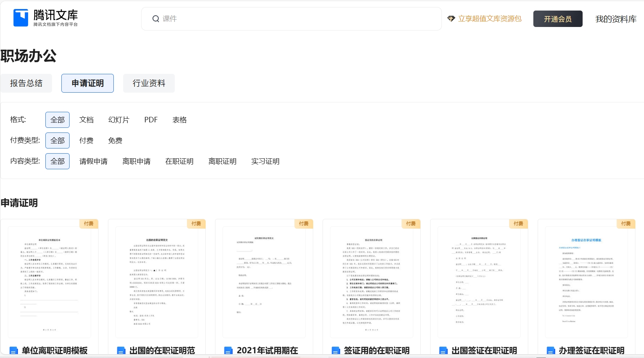Click document icon beside 签证用的在职证明
The image size is (644, 358).
336,351
